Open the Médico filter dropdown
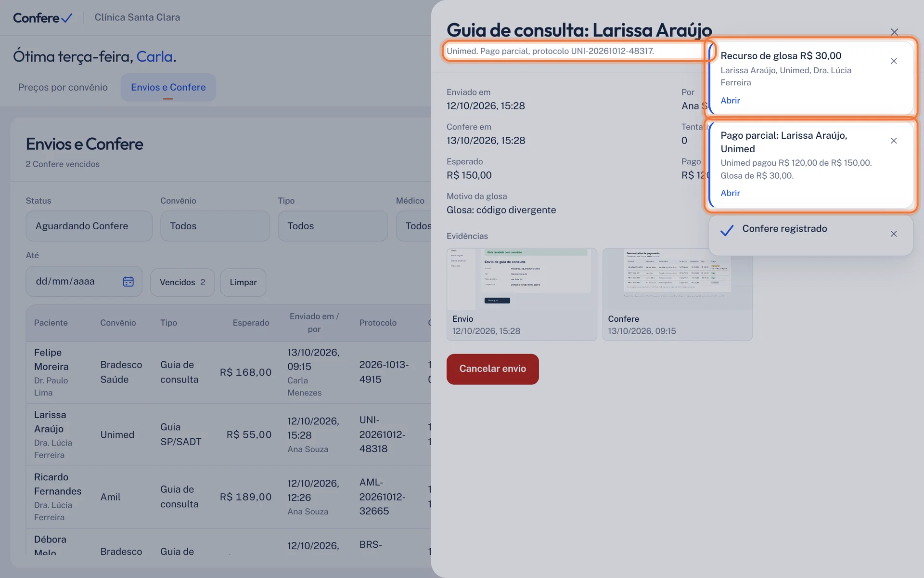 (414, 226)
